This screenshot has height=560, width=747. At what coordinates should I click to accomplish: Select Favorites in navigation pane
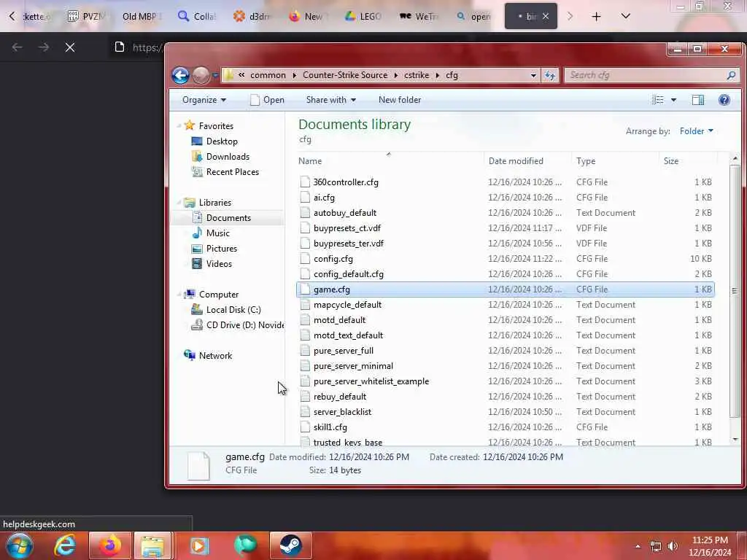[x=216, y=125]
